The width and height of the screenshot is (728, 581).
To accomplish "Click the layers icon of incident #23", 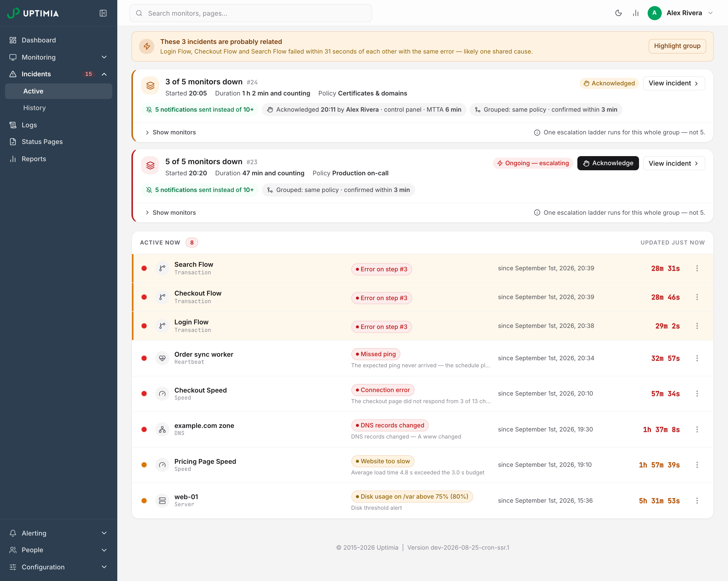I will click(x=150, y=165).
